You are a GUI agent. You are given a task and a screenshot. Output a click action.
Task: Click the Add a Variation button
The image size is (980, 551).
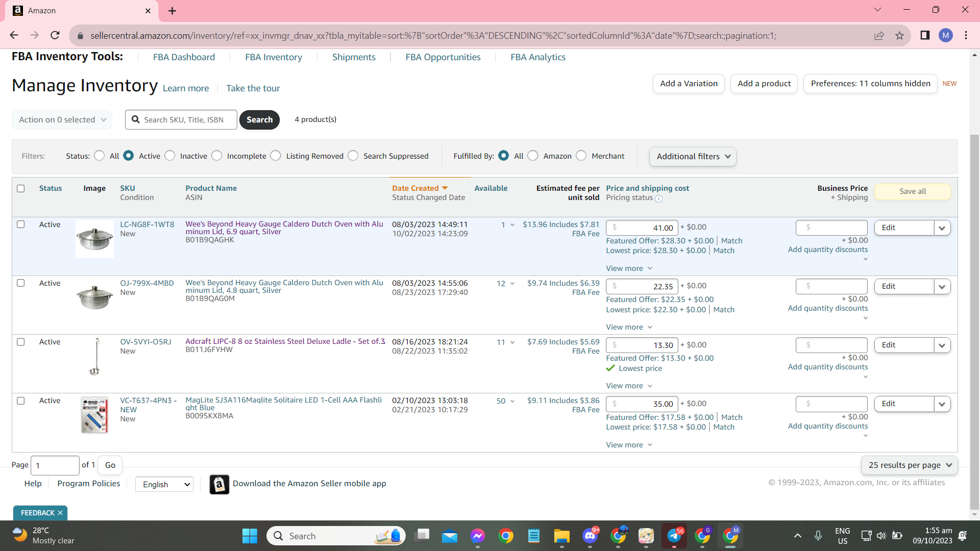tap(689, 84)
